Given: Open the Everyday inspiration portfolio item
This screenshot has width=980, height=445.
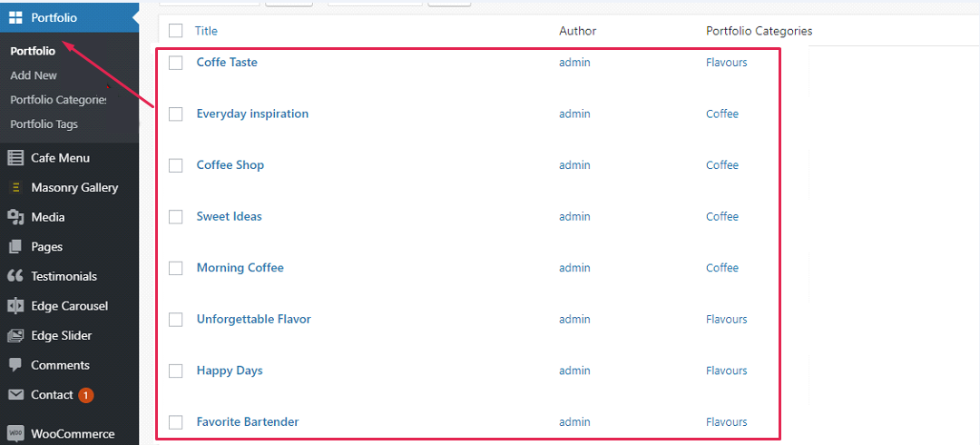Looking at the screenshot, I should pyautogui.click(x=252, y=114).
